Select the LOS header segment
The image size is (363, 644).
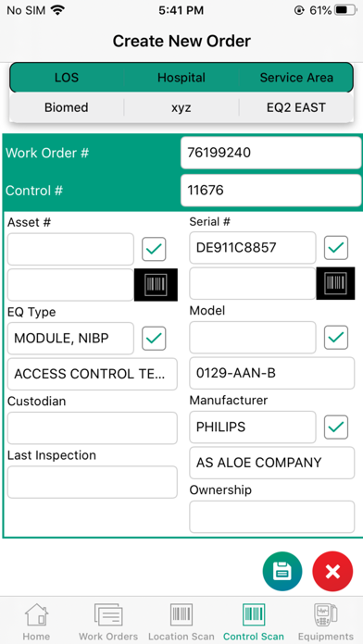67,78
